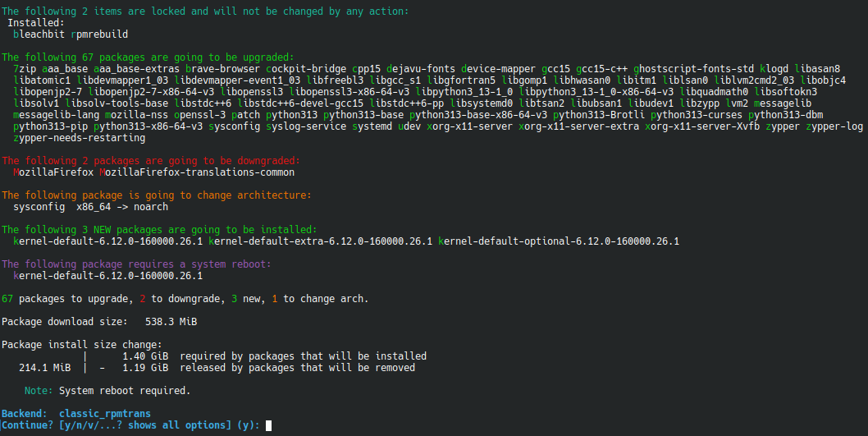Click the 1.40 GiB required size value
The height and width of the screenshot is (436, 868).
click(x=145, y=356)
